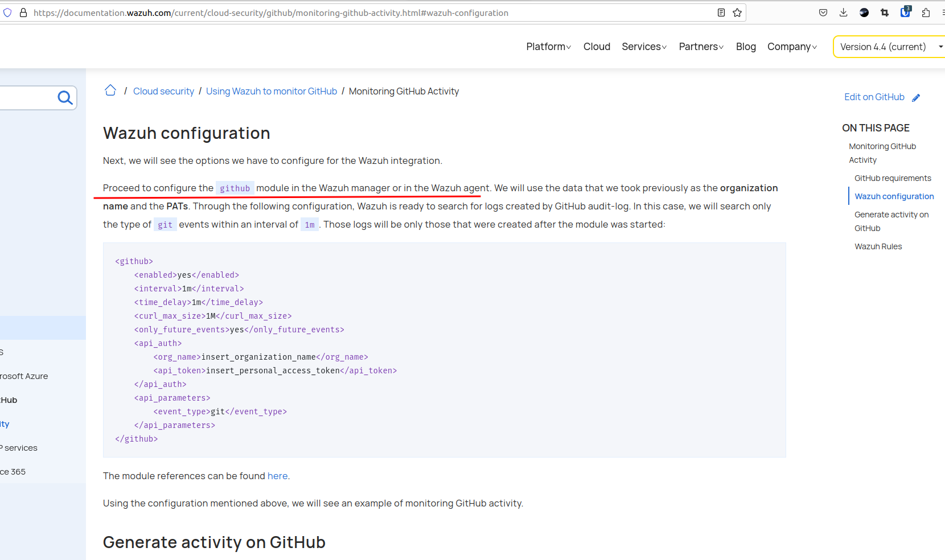Image resolution: width=945 pixels, height=560 pixels.
Task: Click the search magnifier in the docs sidebar
Action: coord(64,97)
